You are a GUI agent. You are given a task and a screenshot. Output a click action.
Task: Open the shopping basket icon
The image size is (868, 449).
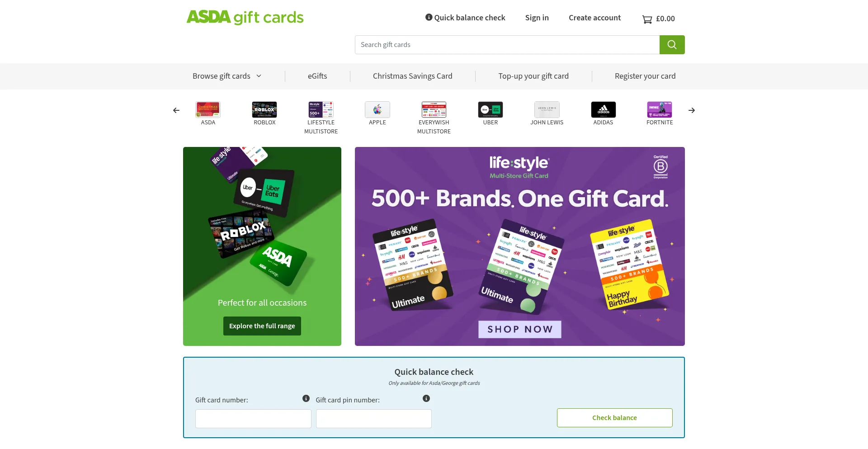[x=647, y=19]
